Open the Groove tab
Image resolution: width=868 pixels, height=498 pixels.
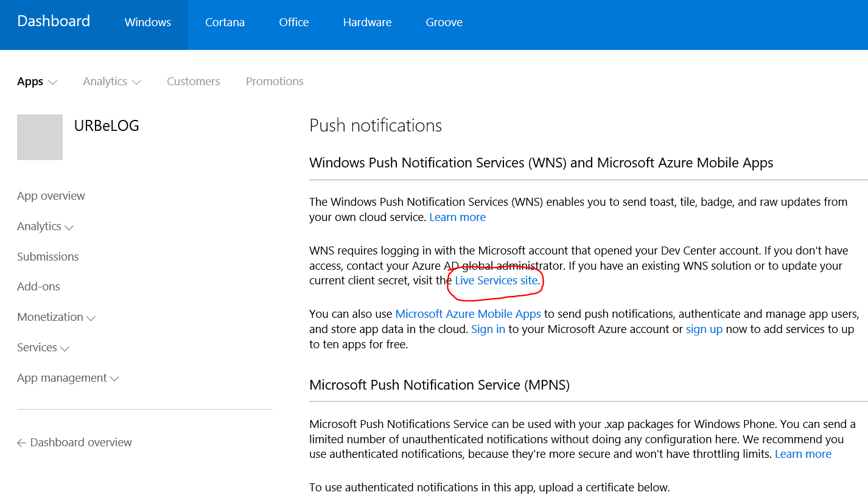coord(444,23)
